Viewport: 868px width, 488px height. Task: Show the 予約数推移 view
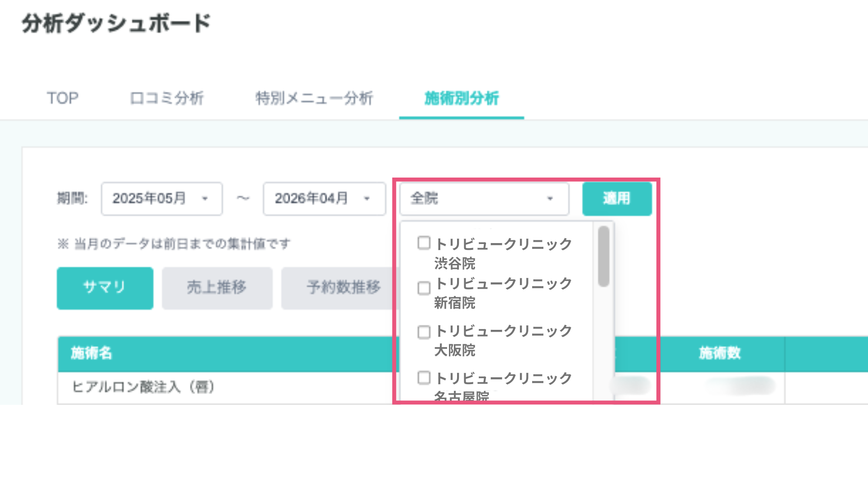click(x=343, y=288)
